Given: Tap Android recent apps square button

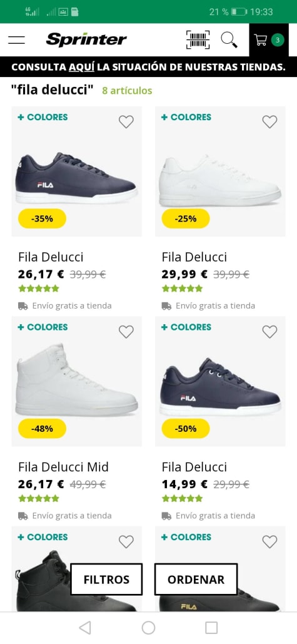Looking at the screenshot, I should (x=211, y=628).
